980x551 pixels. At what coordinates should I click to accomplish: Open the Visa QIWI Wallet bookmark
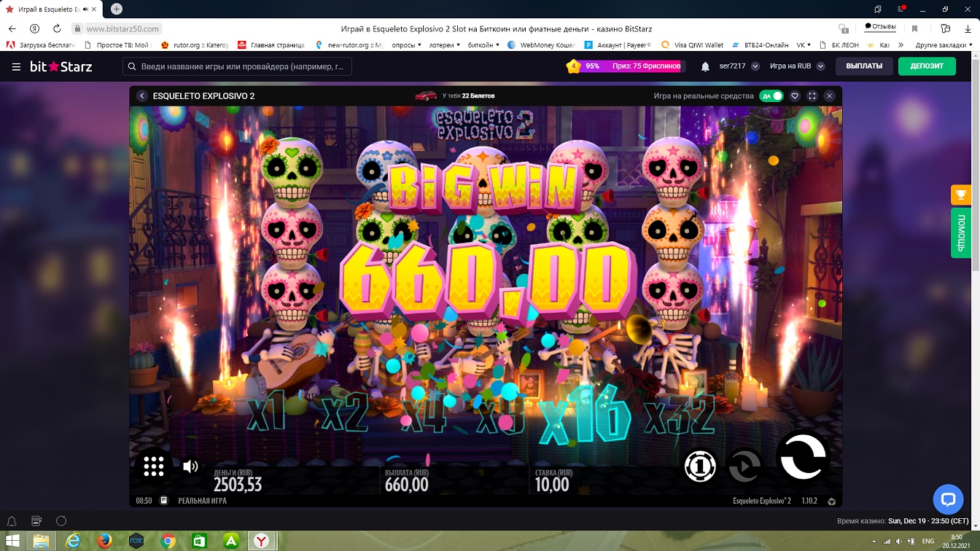(x=692, y=45)
